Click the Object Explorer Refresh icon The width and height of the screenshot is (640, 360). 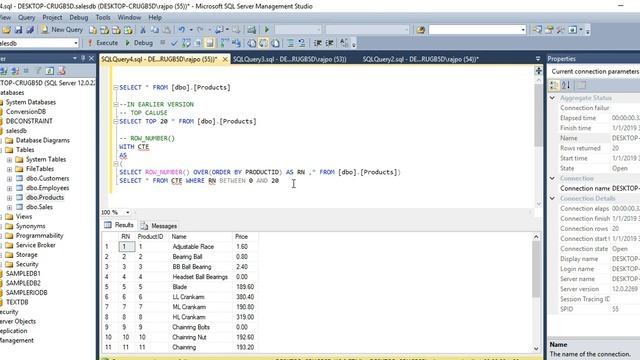[x=49, y=71]
